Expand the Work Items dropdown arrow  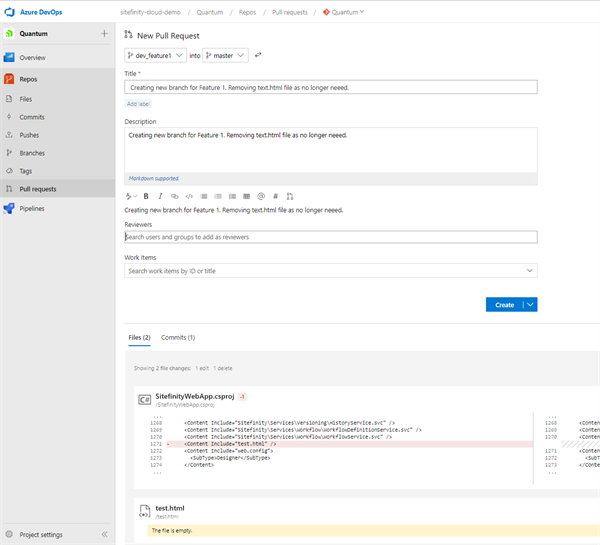pyautogui.click(x=530, y=271)
